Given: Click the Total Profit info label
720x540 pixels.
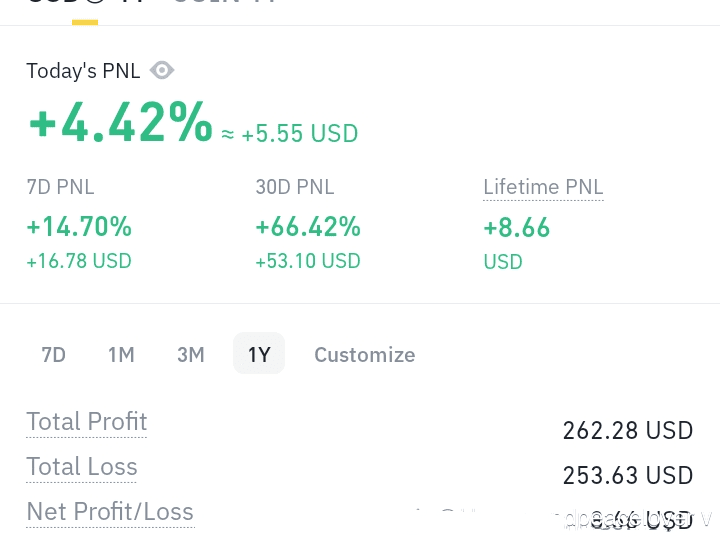Looking at the screenshot, I should coord(87,422).
